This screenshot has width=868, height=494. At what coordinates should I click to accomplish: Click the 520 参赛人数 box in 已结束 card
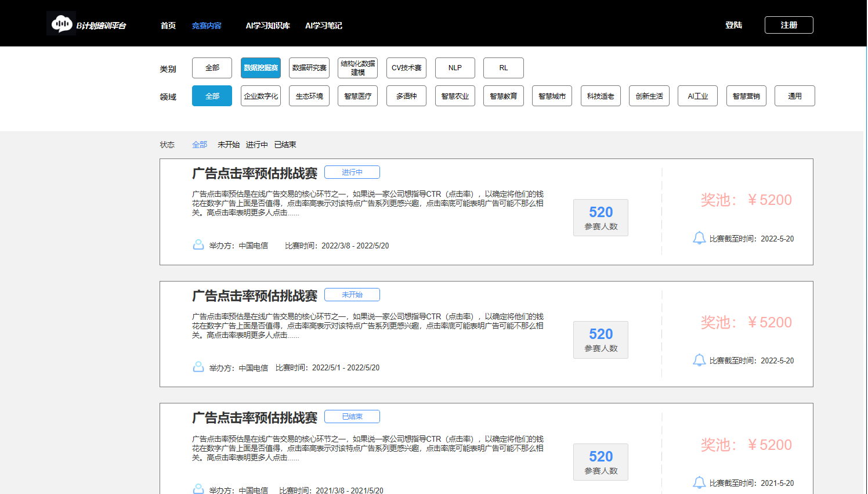(601, 462)
